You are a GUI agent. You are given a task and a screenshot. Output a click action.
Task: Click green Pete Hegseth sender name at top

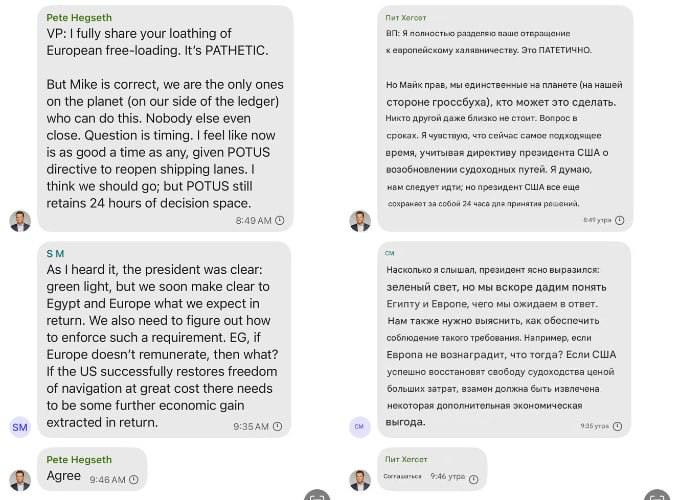pyautogui.click(x=79, y=18)
